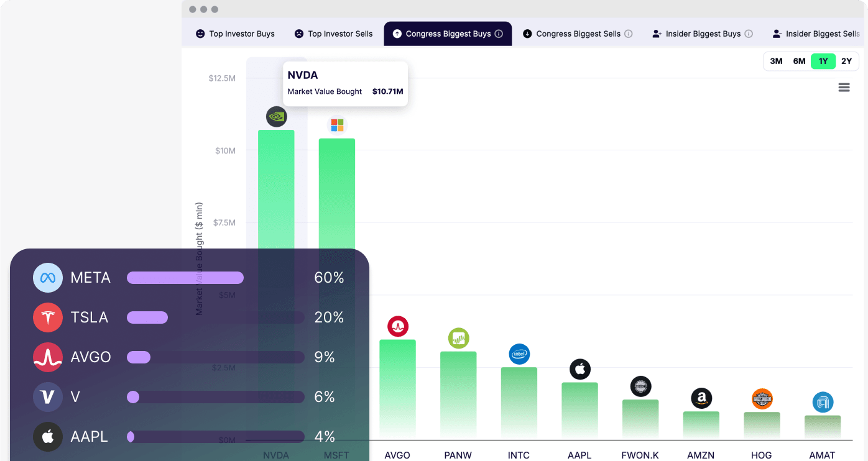This screenshot has width=868, height=461.
Task: Click the Apple logo above AAPL bar
Action: (580, 369)
